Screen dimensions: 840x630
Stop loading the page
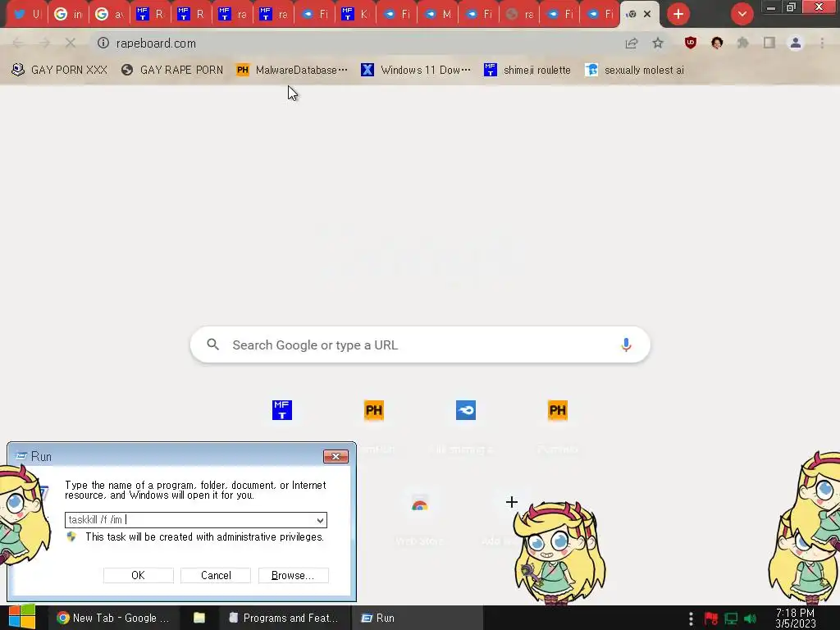point(71,43)
